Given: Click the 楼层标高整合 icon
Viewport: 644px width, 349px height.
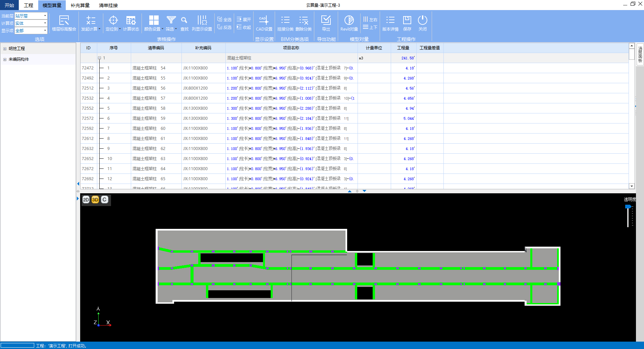Looking at the screenshot, I should pos(64,23).
